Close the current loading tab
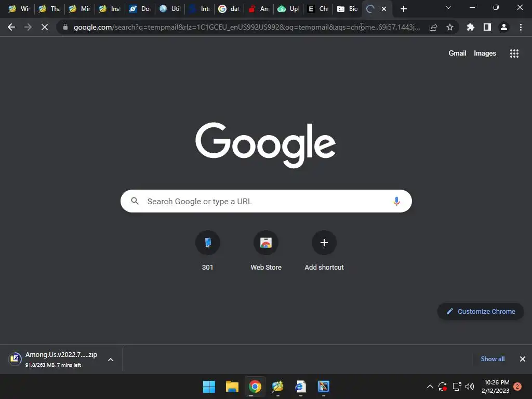 click(384, 9)
